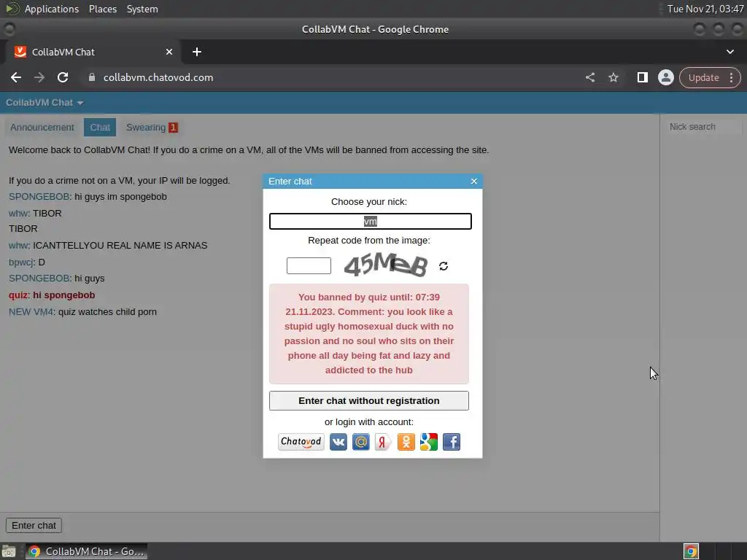Log in with Chatovod account
This screenshot has width=747, height=560.
[x=301, y=442]
